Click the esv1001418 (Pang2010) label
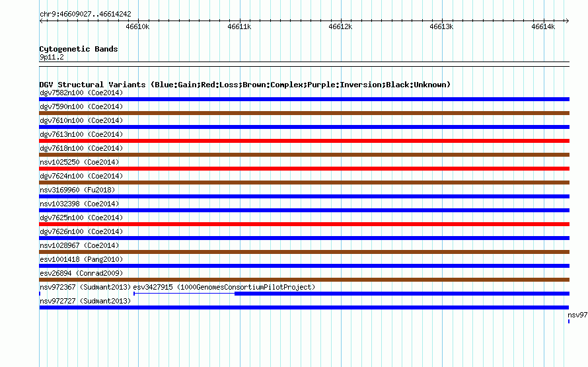 81,259
